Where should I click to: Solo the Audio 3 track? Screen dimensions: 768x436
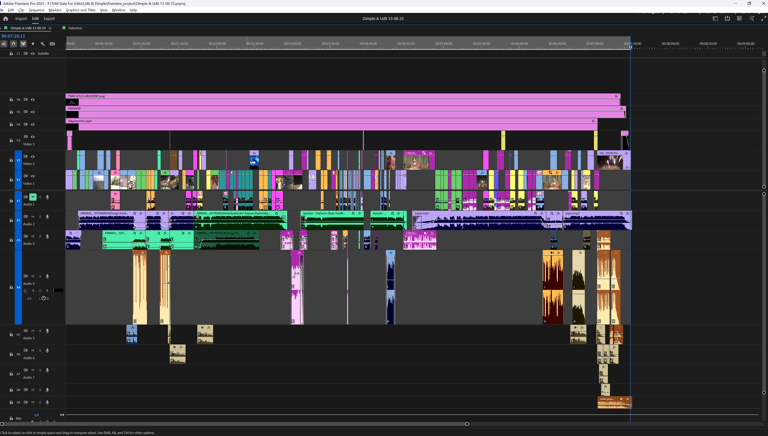pyautogui.click(x=40, y=236)
